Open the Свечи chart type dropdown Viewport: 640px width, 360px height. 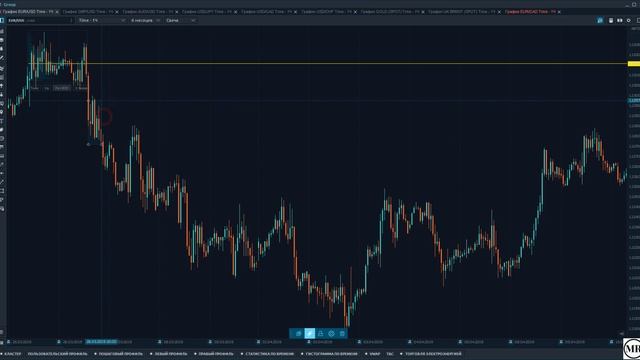tap(180, 20)
